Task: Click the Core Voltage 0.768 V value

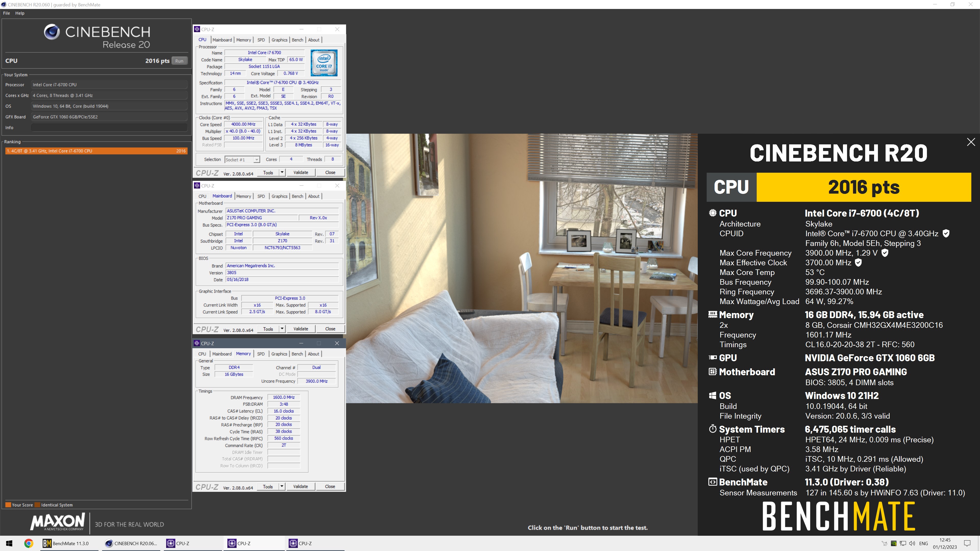Action: point(291,73)
